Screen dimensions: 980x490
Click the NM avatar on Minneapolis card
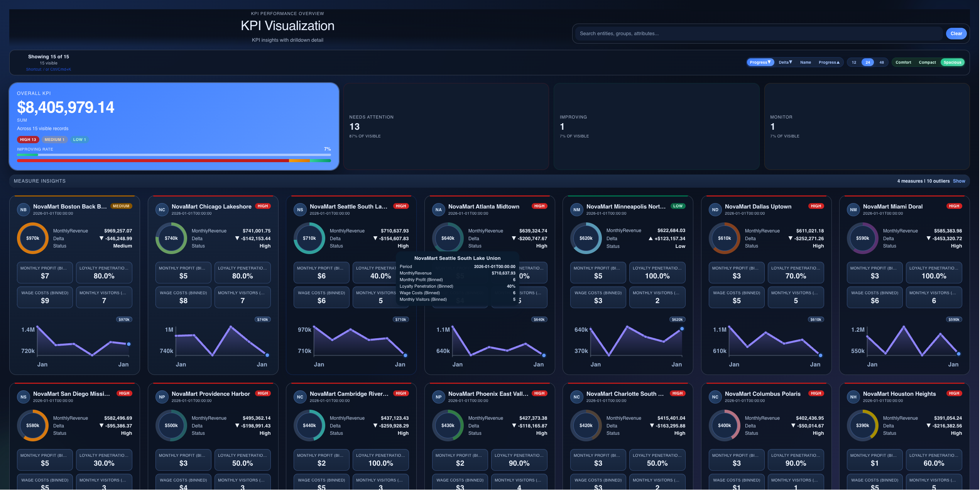pyautogui.click(x=577, y=210)
